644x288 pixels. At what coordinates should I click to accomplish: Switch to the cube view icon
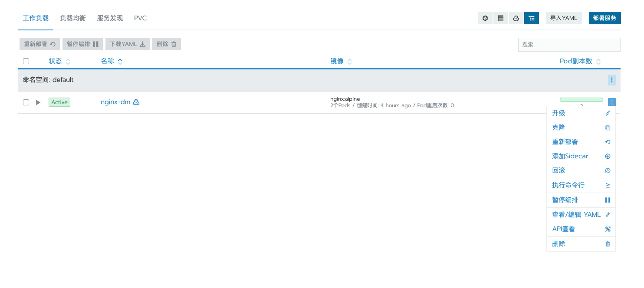pyautogui.click(x=485, y=18)
